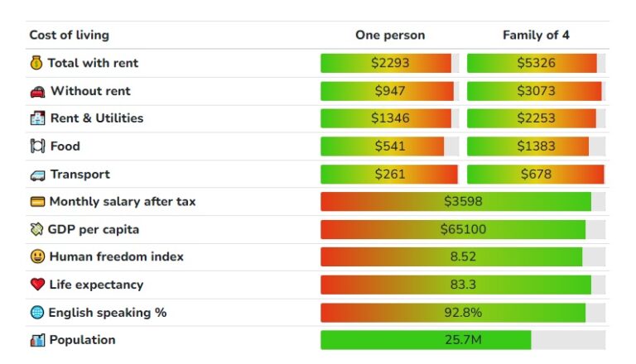Click the building icon beside Rent & Utilities
636x364 pixels.
coord(37,118)
